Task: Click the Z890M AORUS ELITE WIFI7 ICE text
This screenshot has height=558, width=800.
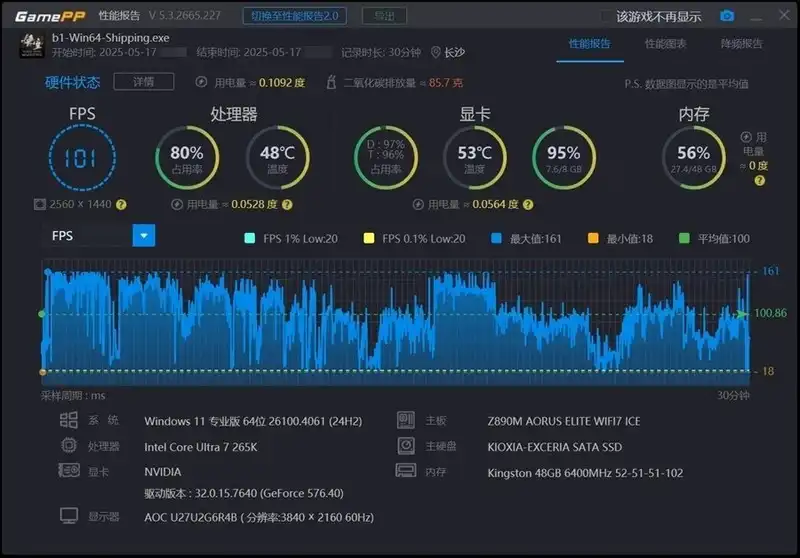Action: click(x=564, y=421)
